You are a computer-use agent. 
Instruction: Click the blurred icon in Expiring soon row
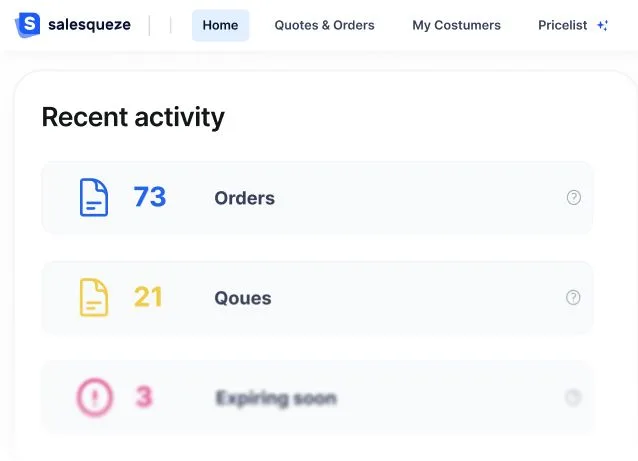[573, 397]
